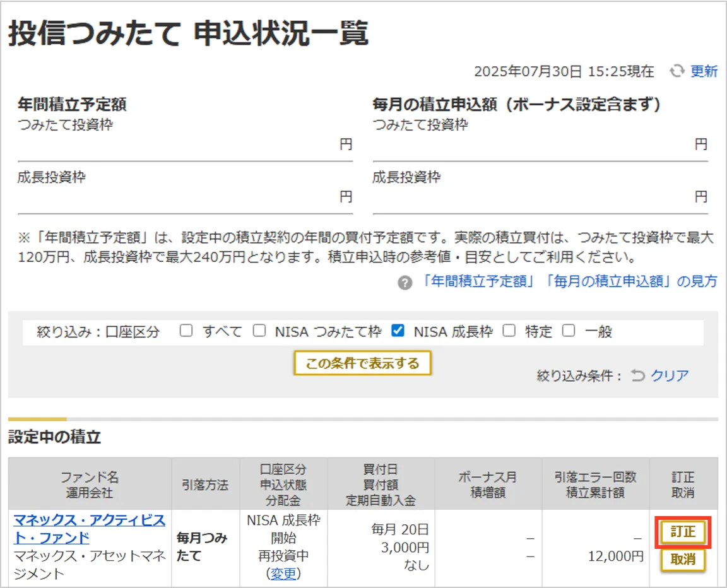727x588 pixels.
Task: Click the クリア filter reset link
Action: point(670,376)
